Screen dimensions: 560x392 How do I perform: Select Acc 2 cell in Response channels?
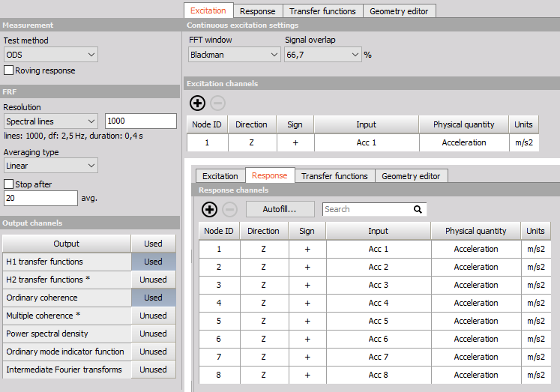[379, 267]
